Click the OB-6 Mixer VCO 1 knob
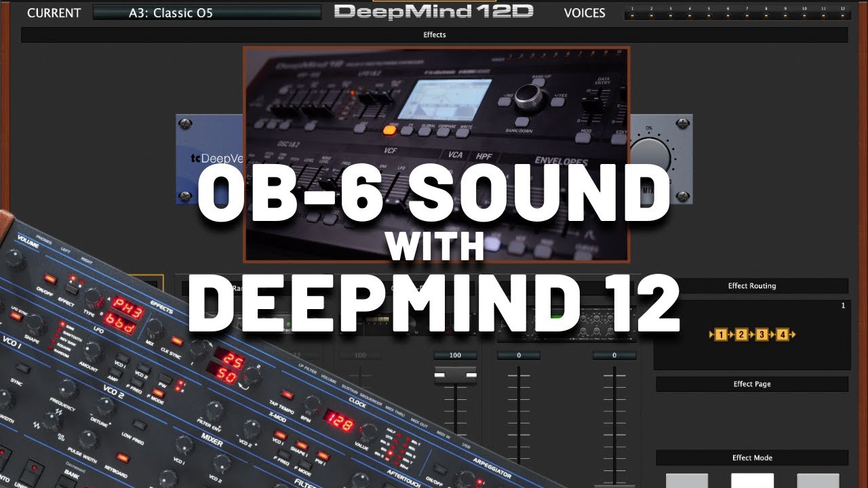 point(183,446)
